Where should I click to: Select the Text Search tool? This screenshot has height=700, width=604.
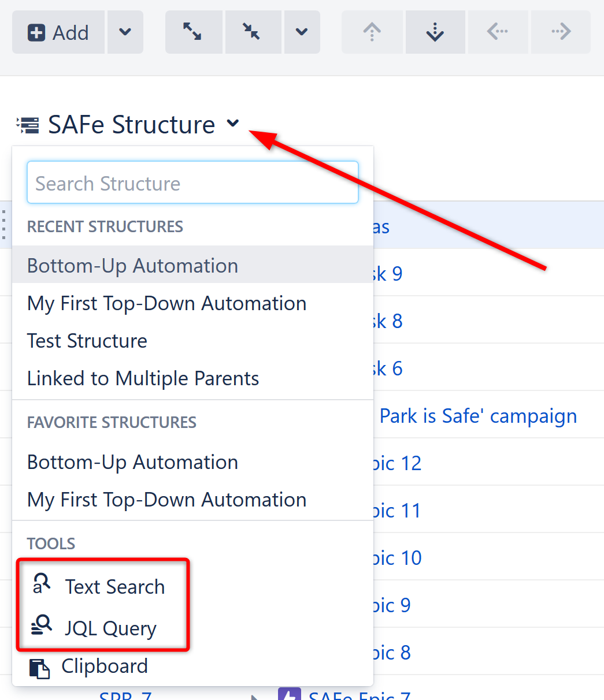click(115, 586)
